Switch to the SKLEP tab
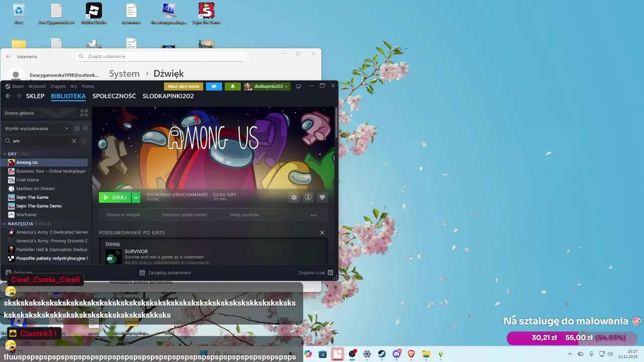 (35, 96)
